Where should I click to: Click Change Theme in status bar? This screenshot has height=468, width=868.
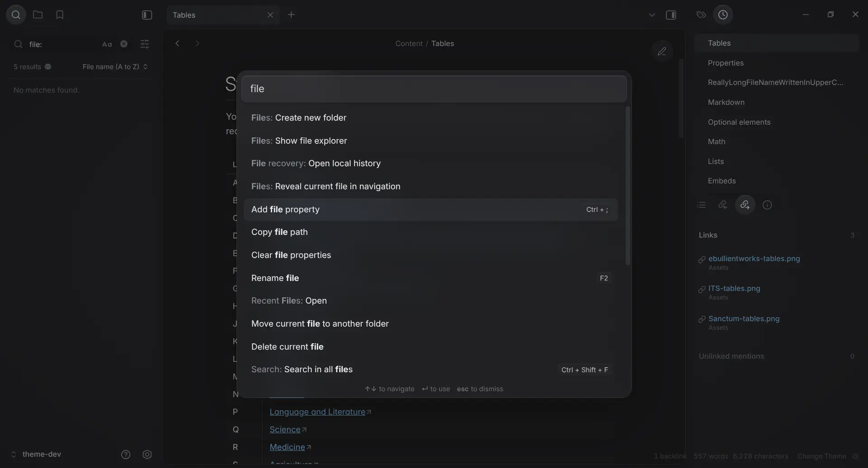[x=821, y=456]
